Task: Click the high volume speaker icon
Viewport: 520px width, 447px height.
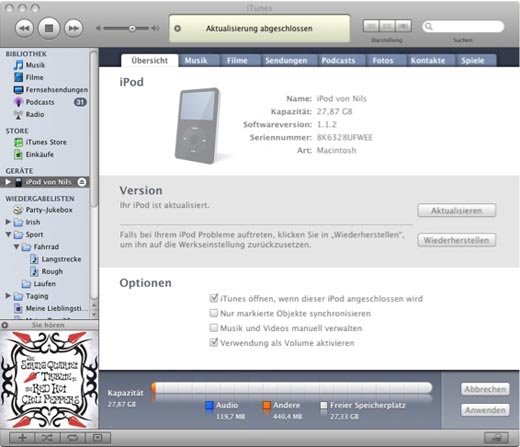Action: click(x=155, y=28)
